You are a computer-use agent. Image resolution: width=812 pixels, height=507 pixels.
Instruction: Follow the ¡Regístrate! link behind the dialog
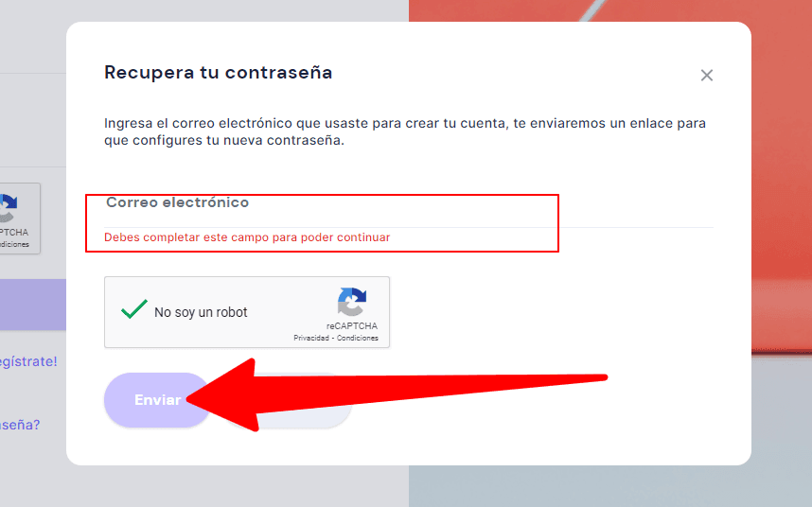28,361
